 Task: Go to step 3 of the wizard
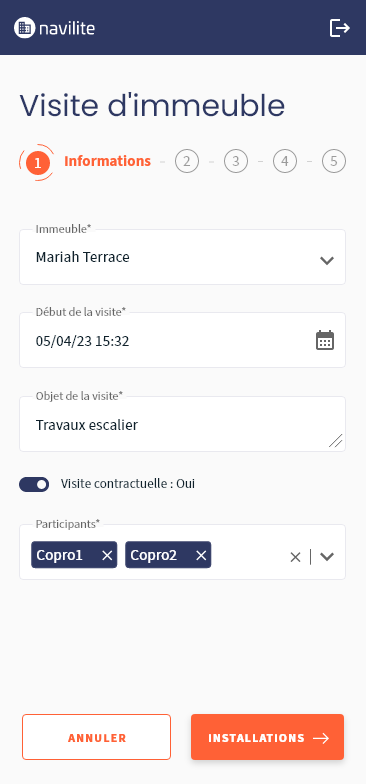tap(236, 162)
